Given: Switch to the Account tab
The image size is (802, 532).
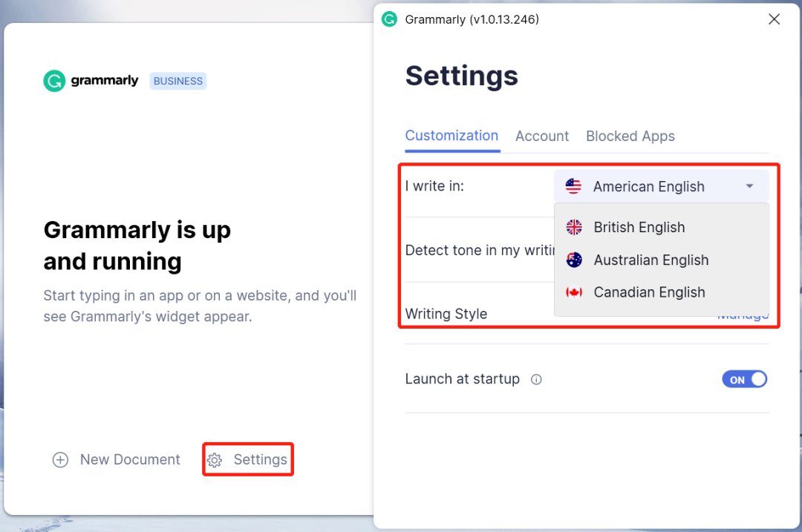Looking at the screenshot, I should (542, 136).
